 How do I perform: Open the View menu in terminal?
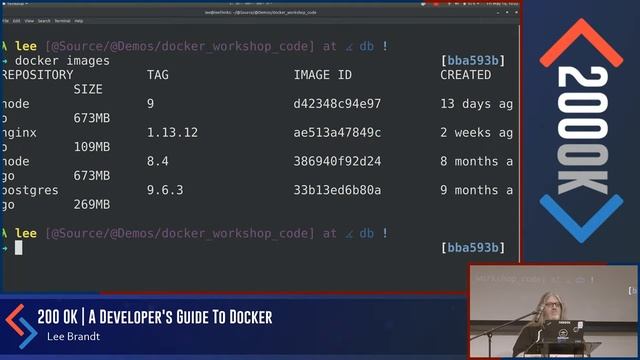pyautogui.click(x=29, y=21)
